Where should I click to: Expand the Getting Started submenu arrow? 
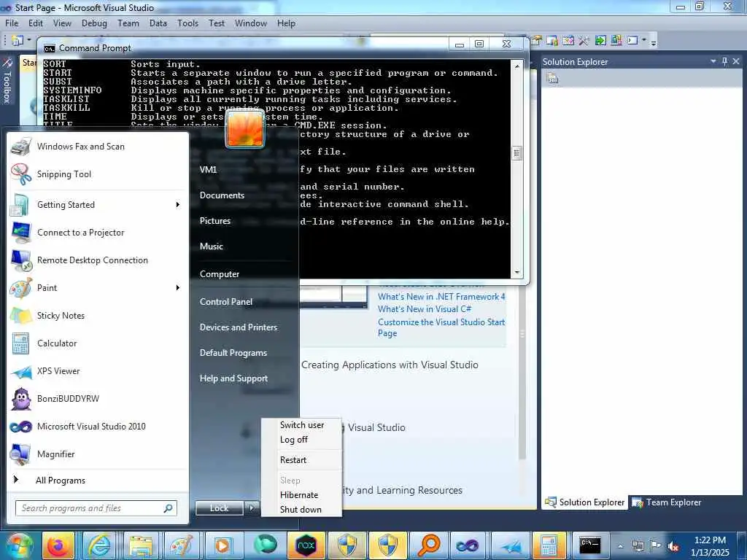[178, 205]
